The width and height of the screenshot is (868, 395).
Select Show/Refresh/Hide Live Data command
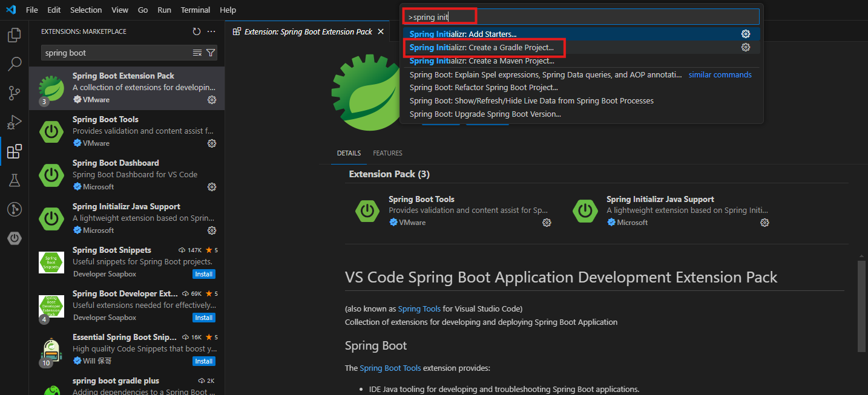[582, 100]
